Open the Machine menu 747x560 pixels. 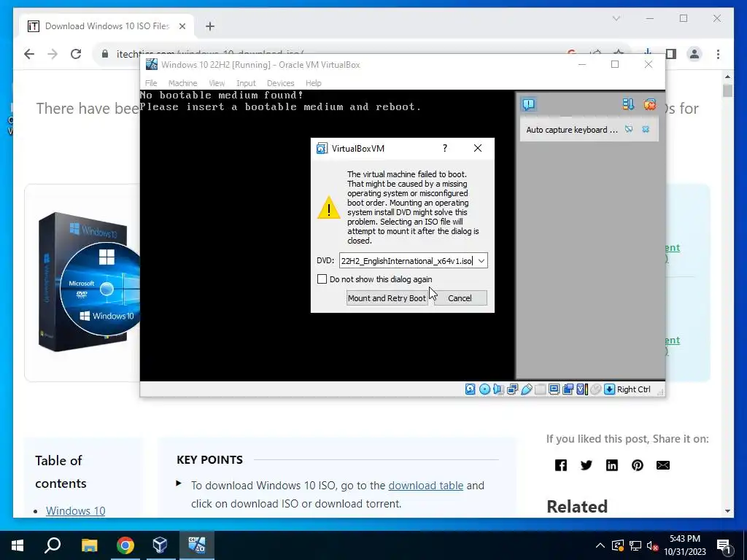[x=182, y=83]
